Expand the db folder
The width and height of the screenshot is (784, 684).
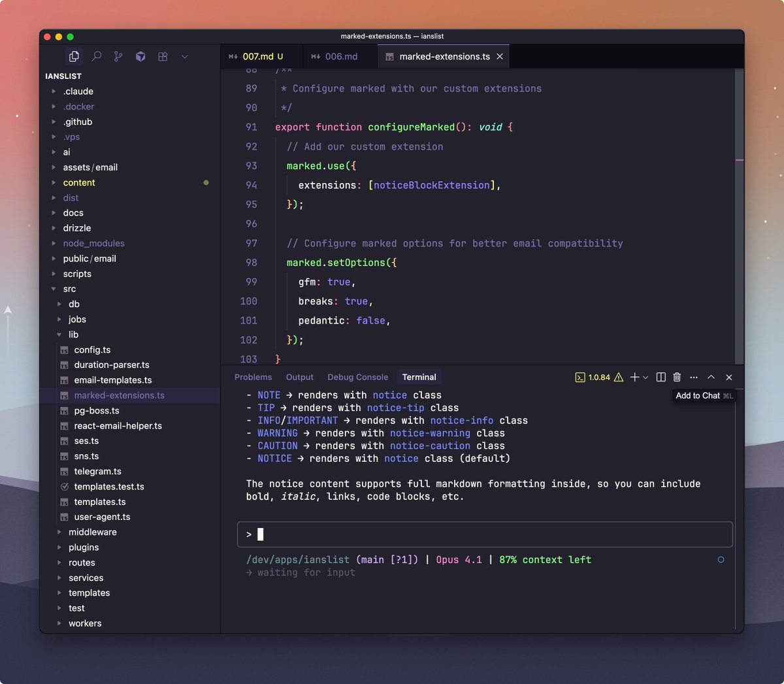(x=129, y=304)
